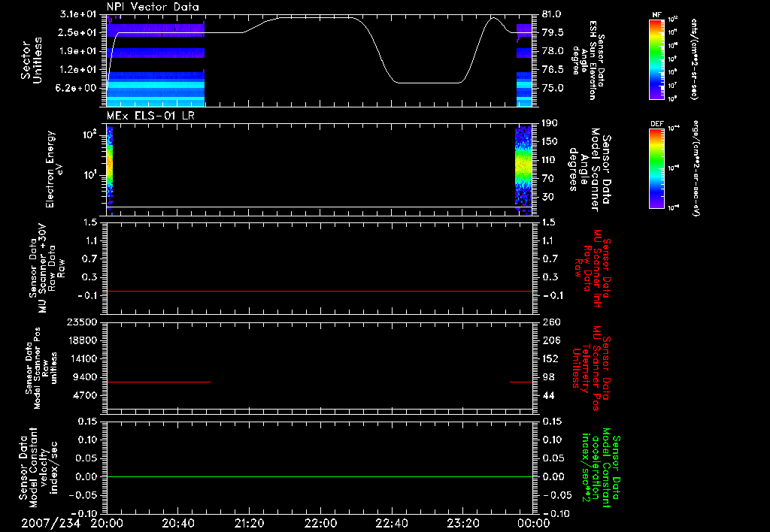Screen dimensions: 770x532
Task: Click the Model Scanner Pos Raw label
Action: click(x=41, y=368)
